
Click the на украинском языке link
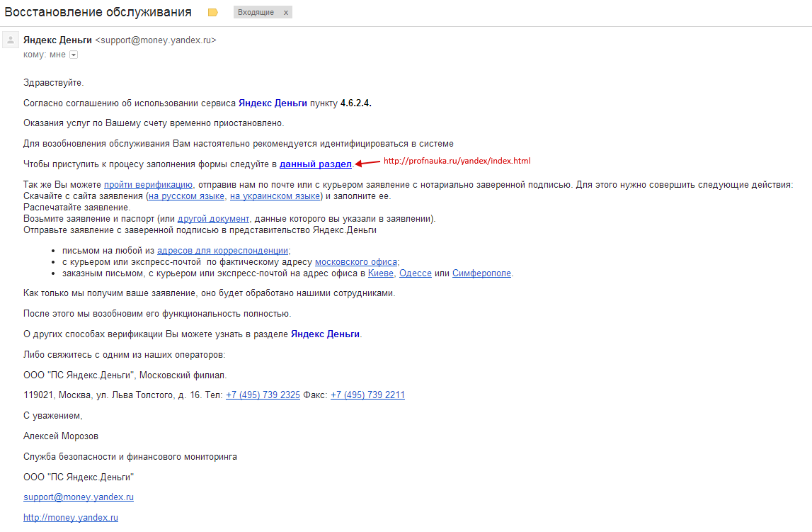coord(275,196)
